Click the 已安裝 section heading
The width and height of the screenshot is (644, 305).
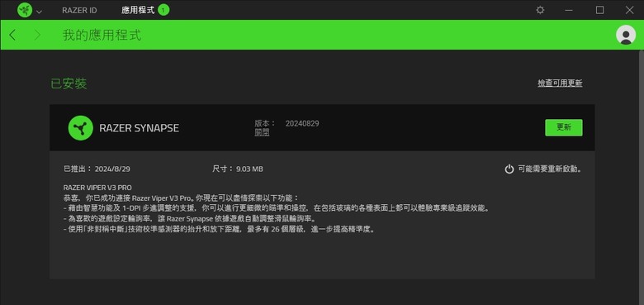[x=69, y=83]
